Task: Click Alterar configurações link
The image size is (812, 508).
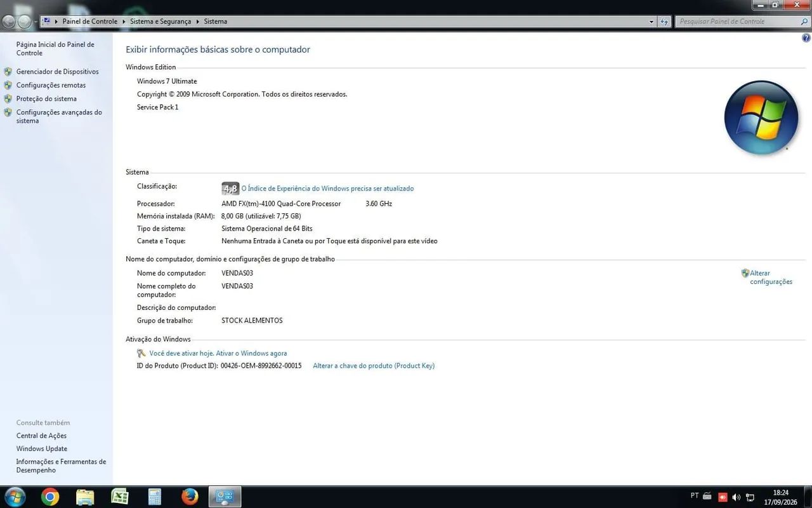Action: click(771, 277)
